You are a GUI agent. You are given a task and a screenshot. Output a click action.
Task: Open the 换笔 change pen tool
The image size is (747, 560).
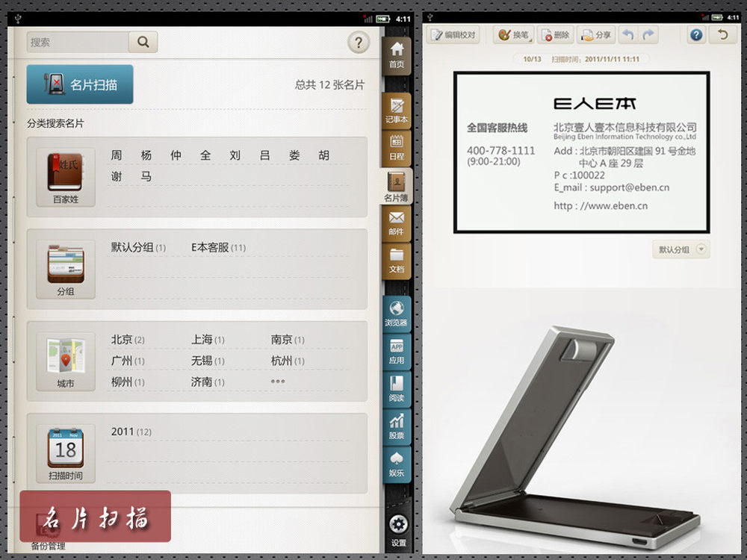coord(514,35)
